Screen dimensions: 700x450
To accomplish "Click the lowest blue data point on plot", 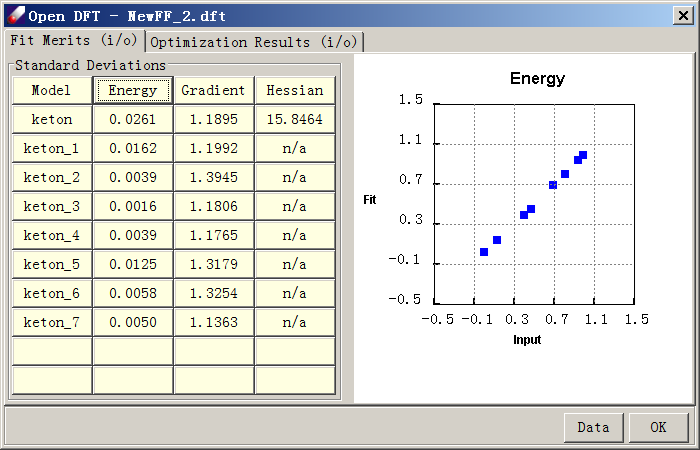I will coord(484,252).
